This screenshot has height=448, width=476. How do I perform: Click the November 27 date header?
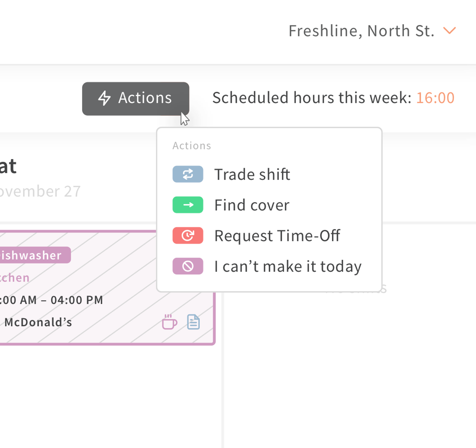click(x=40, y=191)
